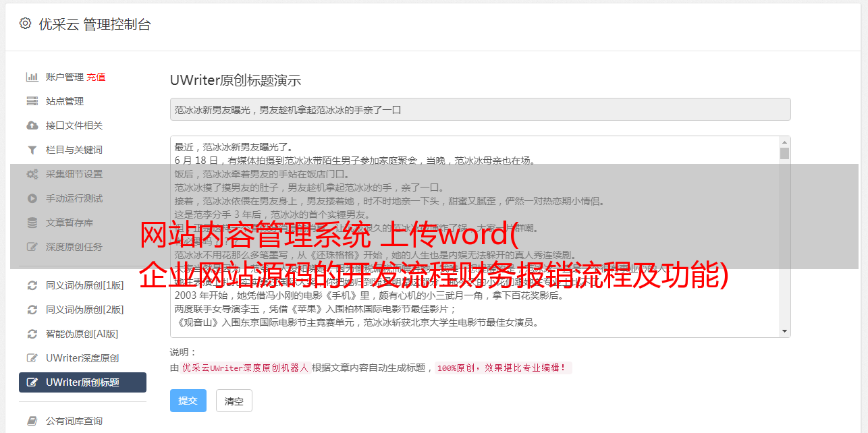
Task: Click inside the article content text area
Action: tap(474, 237)
